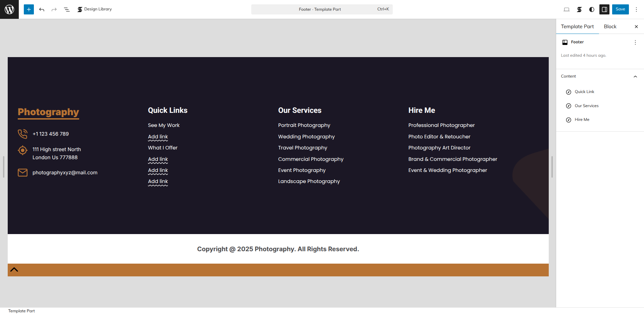Screen dimensions: 644x315
Task: Click the Our Services navigation icon in the sidebar
Action: click(x=569, y=106)
